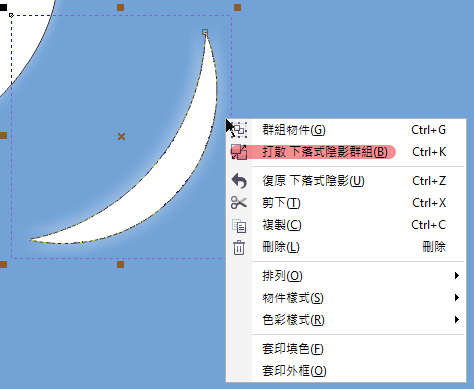Select 剪下(T) from context menu

[x=346, y=203]
